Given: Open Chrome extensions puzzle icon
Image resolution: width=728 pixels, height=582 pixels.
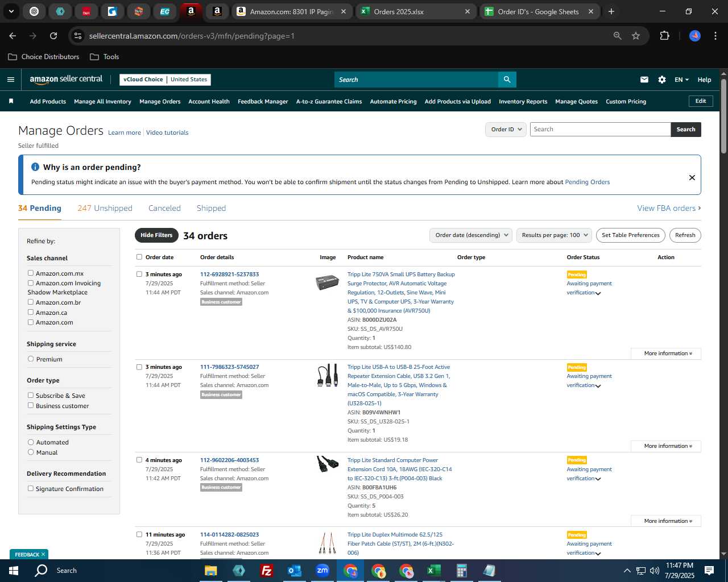Looking at the screenshot, I should click(664, 36).
